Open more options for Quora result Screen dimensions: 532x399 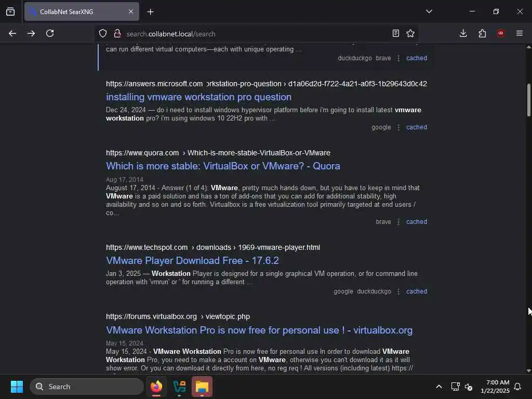tap(398, 222)
